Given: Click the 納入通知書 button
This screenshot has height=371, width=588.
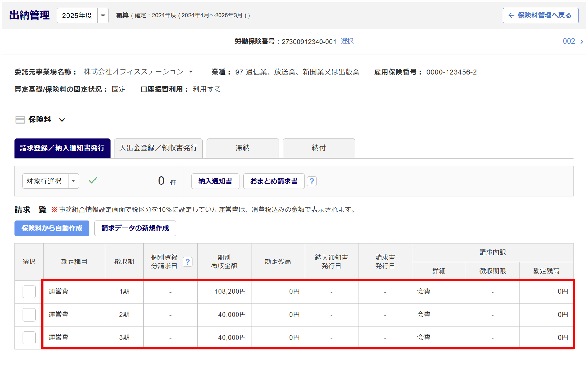Looking at the screenshot, I should click(215, 181).
